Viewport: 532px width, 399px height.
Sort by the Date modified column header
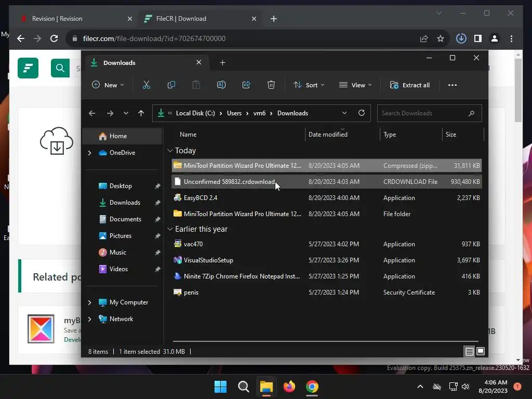[328, 135]
